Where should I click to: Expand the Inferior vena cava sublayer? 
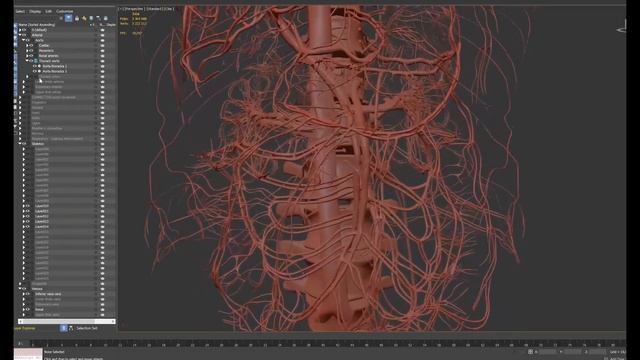[x=24, y=294]
